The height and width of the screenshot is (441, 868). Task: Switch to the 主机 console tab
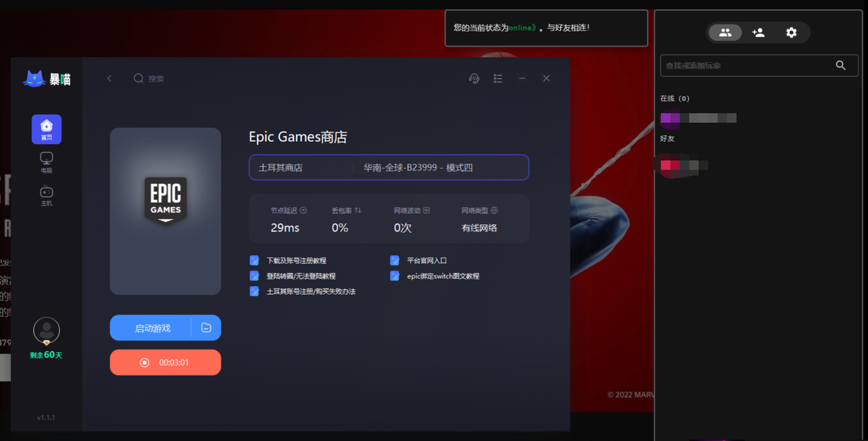47,196
